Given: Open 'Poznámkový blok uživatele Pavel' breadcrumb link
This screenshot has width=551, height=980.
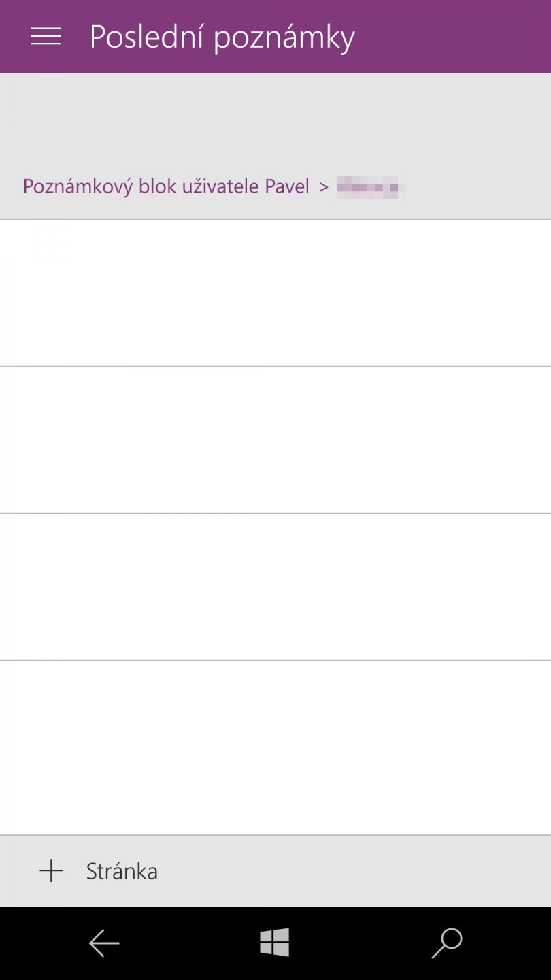Looking at the screenshot, I should tap(166, 186).
